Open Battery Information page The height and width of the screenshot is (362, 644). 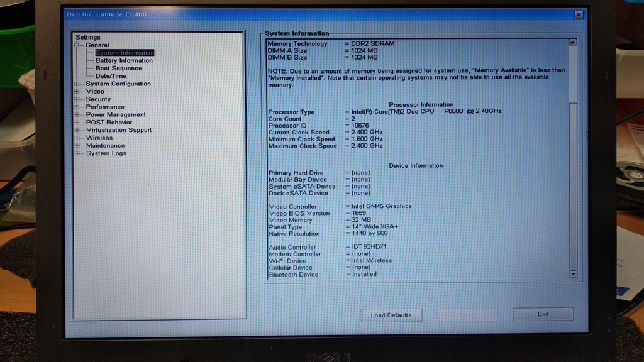coord(124,60)
